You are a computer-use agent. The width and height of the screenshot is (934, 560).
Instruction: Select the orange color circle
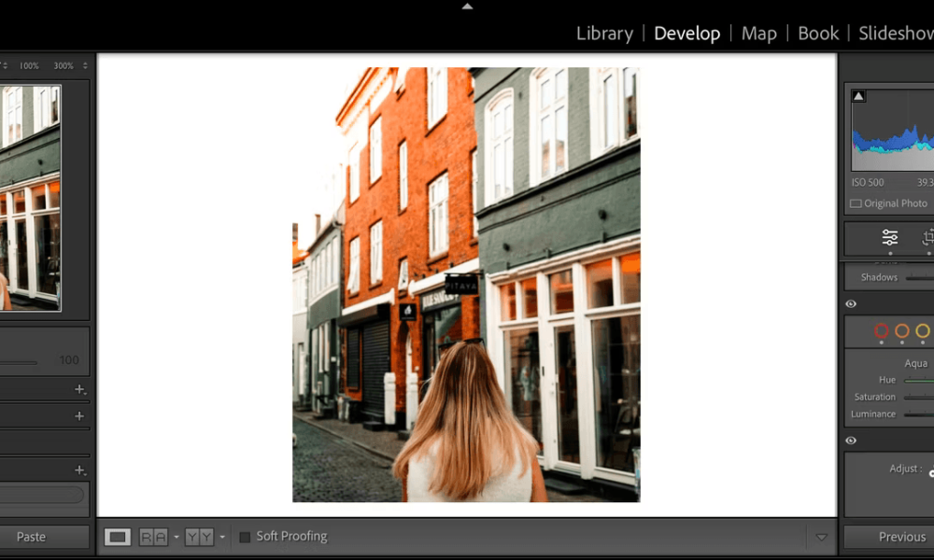coord(902,331)
